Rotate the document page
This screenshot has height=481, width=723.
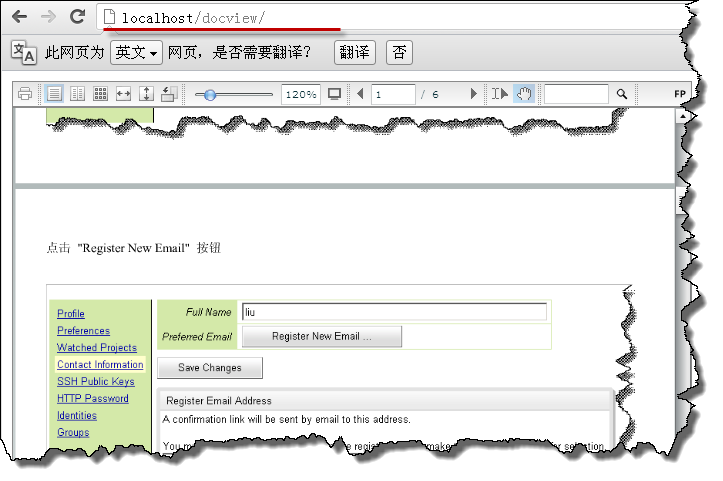(169, 94)
